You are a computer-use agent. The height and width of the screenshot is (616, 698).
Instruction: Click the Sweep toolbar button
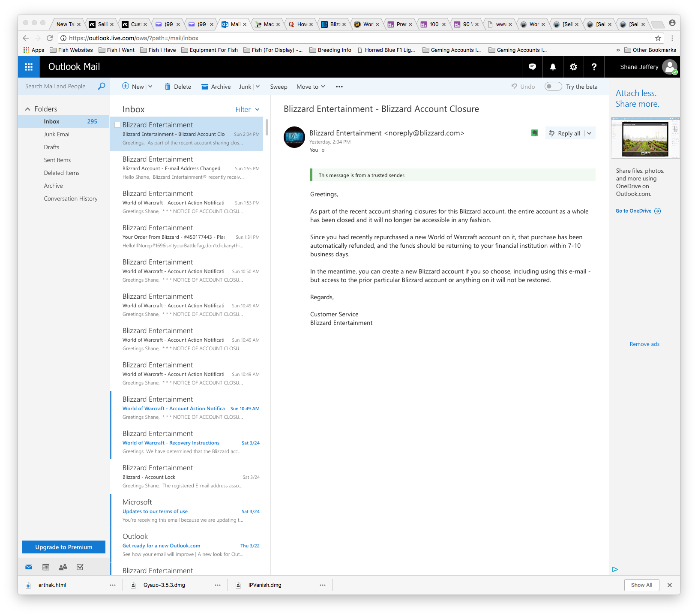coord(279,87)
